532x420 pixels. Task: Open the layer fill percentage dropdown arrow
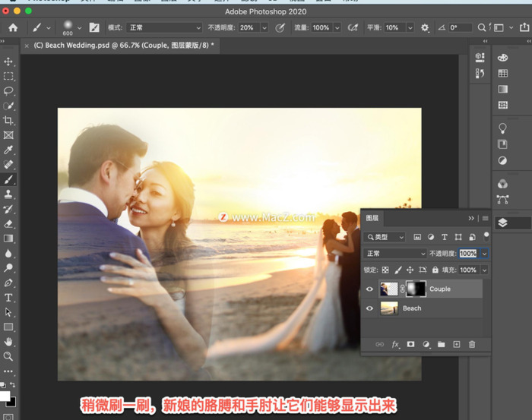coord(484,270)
